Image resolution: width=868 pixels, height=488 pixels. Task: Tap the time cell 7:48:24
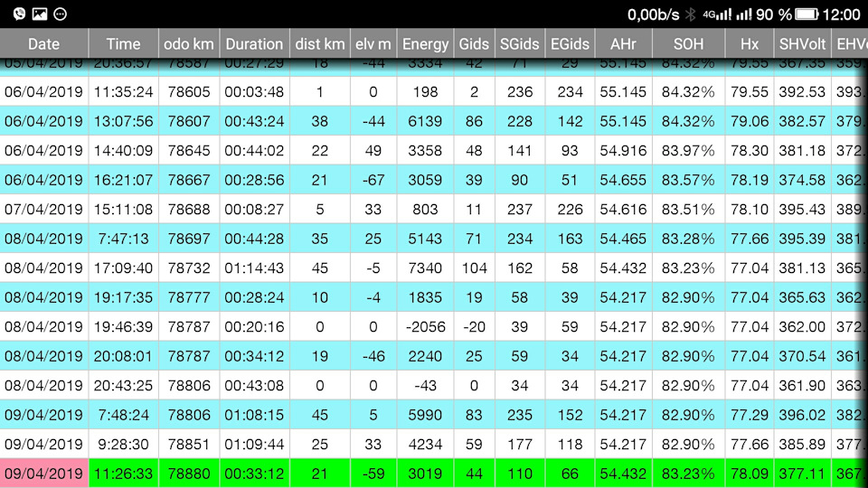pos(124,415)
